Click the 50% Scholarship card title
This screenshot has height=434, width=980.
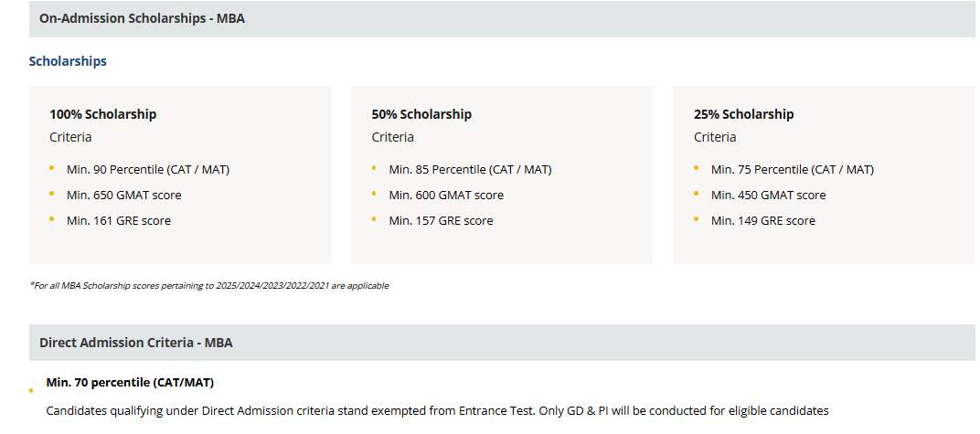[421, 114]
